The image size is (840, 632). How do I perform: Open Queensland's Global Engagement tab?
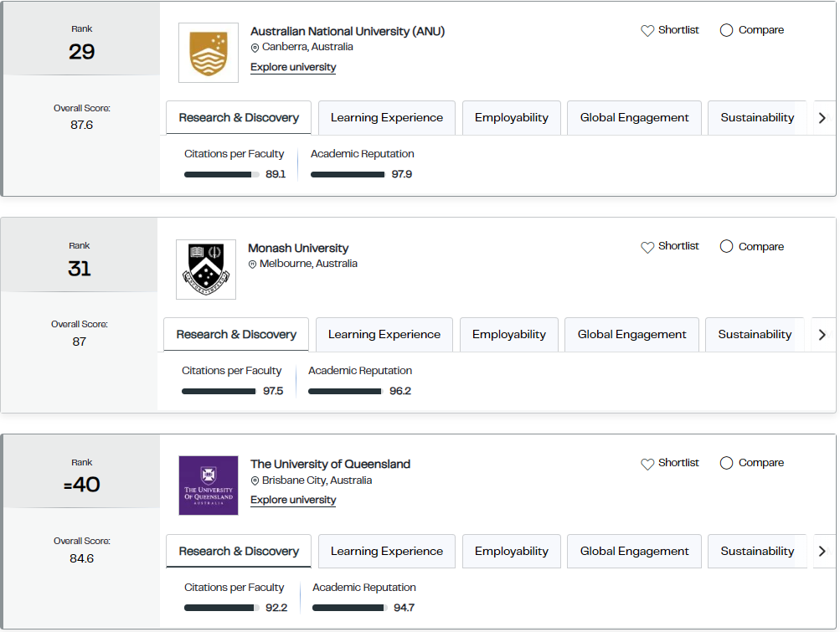click(634, 551)
